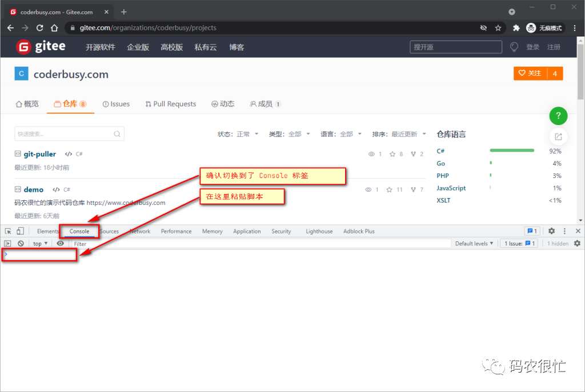Click the Gitee logo
585x392 pixels.
click(41, 47)
